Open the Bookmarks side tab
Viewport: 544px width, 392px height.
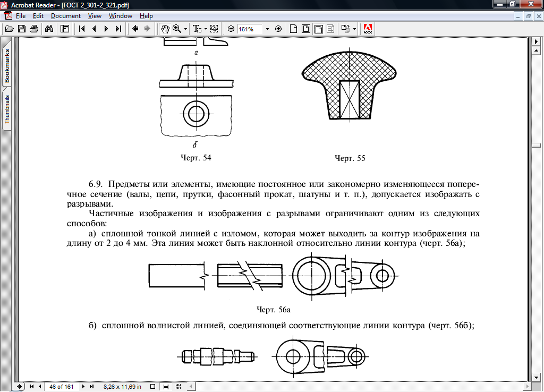click(6, 66)
